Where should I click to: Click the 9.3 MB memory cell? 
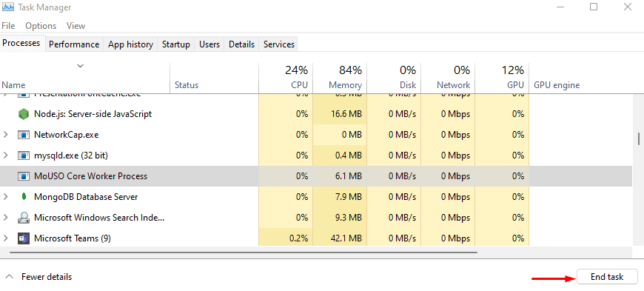340,218
